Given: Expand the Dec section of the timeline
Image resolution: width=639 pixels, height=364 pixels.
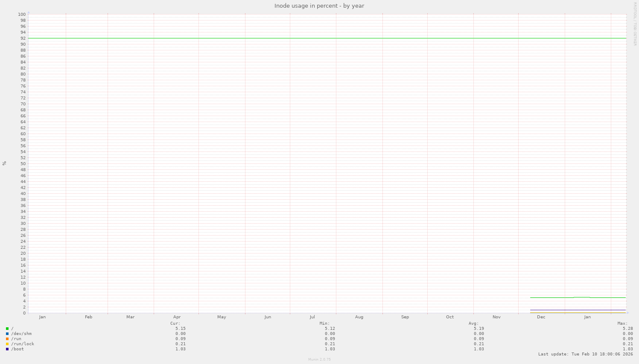Looking at the screenshot, I should tap(541, 317).
